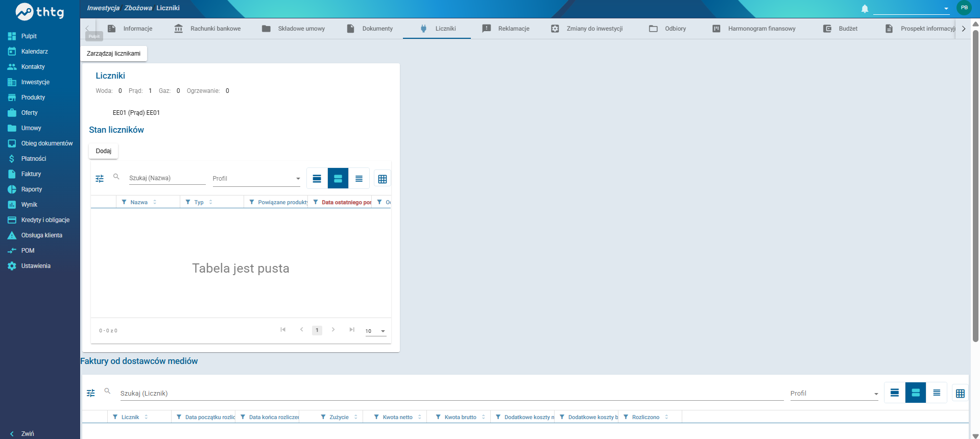Open the Harmonogram finansowy tab

pyautogui.click(x=754, y=29)
